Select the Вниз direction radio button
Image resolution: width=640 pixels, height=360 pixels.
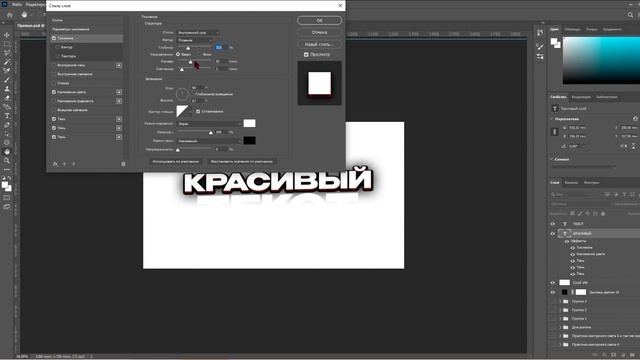(x=200, y=54)
